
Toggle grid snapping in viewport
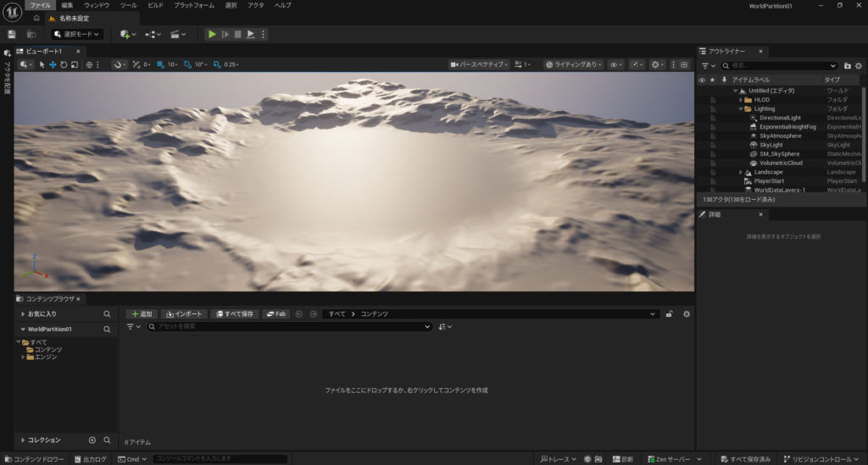tap(161, 64)
